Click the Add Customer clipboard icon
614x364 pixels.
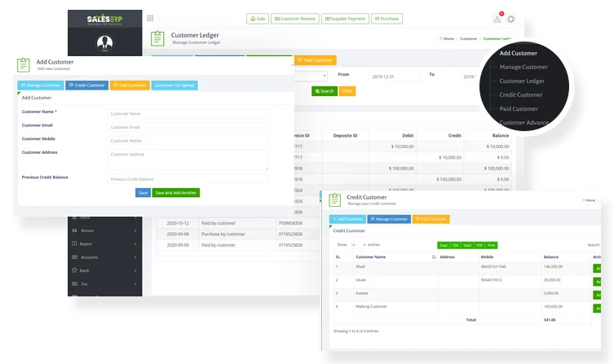click(25, 64)
